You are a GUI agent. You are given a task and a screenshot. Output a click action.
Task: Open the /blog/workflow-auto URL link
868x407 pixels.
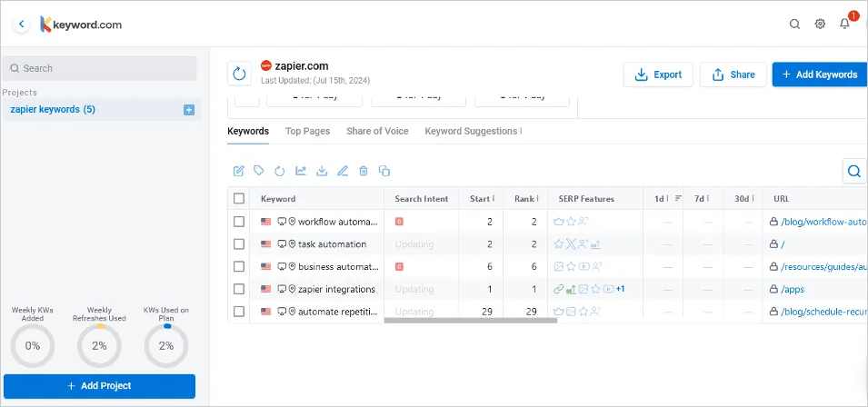[x=823, y=222]
